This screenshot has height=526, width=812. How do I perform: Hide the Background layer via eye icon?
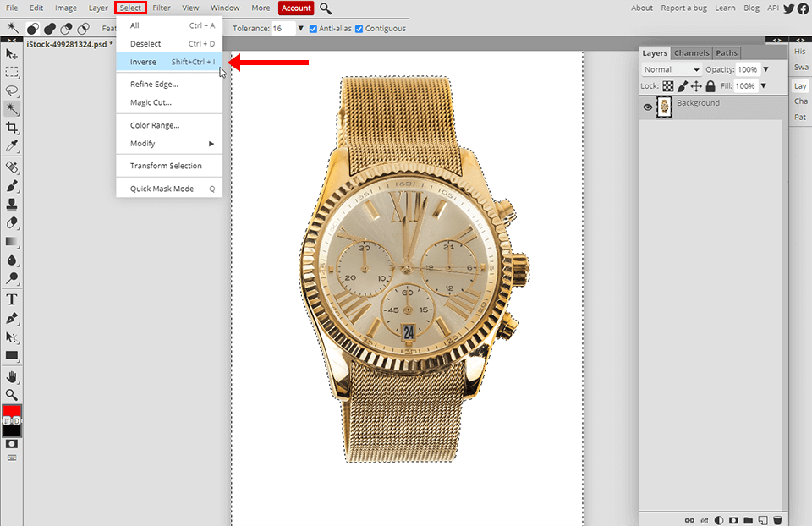point(648,107)
